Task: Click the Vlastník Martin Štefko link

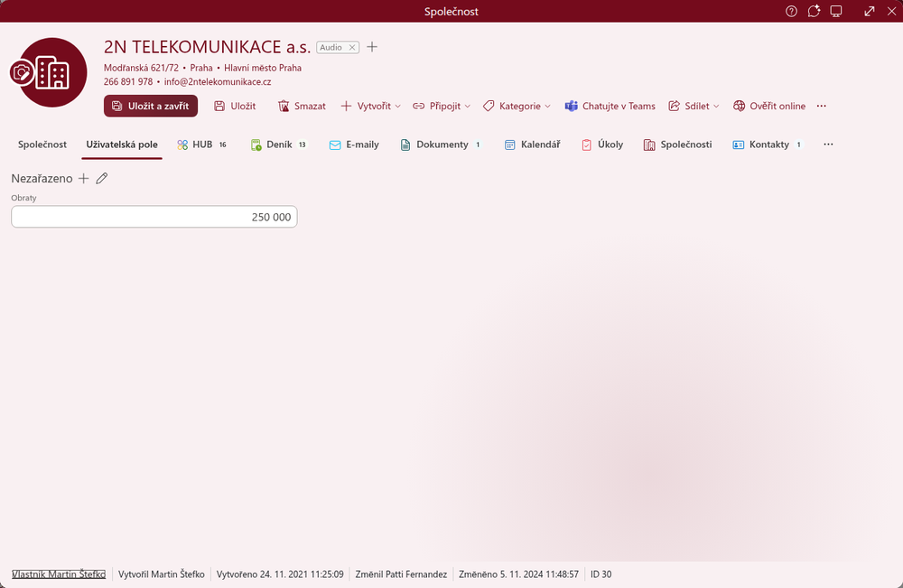Action: click(59, 574)
